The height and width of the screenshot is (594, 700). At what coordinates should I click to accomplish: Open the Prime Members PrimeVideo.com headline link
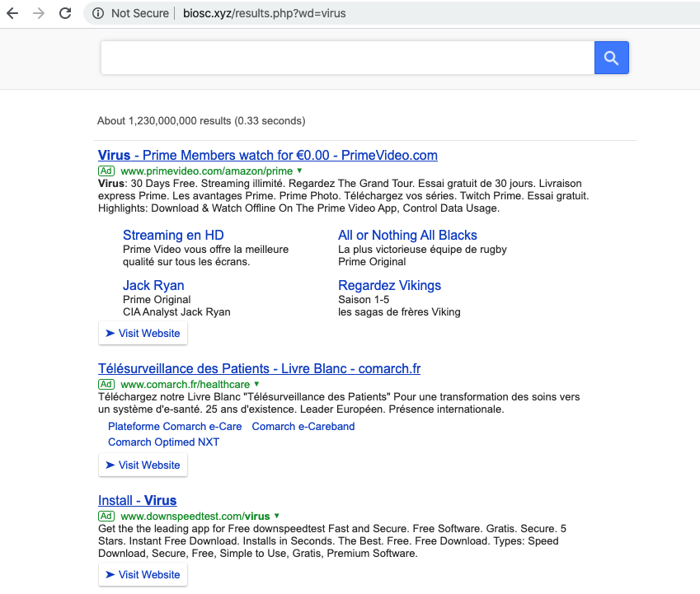(267, 155)
